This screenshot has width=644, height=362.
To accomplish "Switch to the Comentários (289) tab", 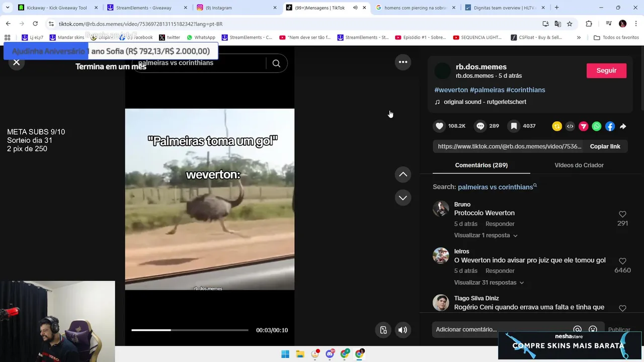I will 481,165.
